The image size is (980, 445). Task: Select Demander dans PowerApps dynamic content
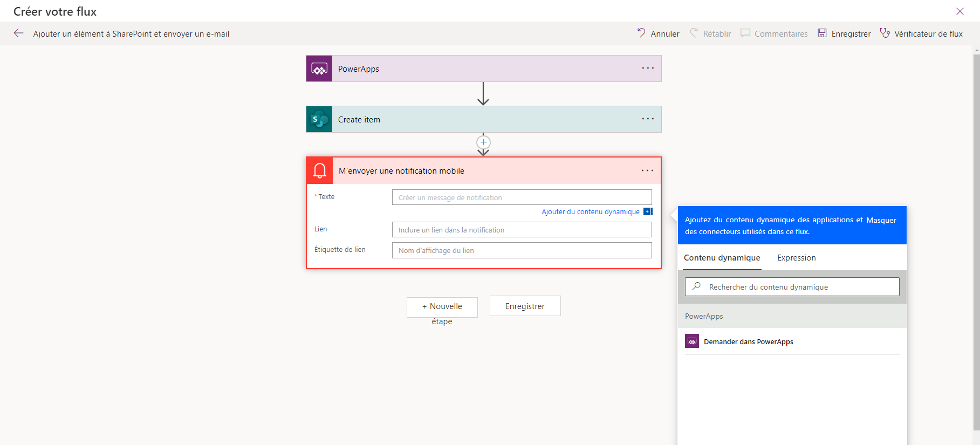792,341
